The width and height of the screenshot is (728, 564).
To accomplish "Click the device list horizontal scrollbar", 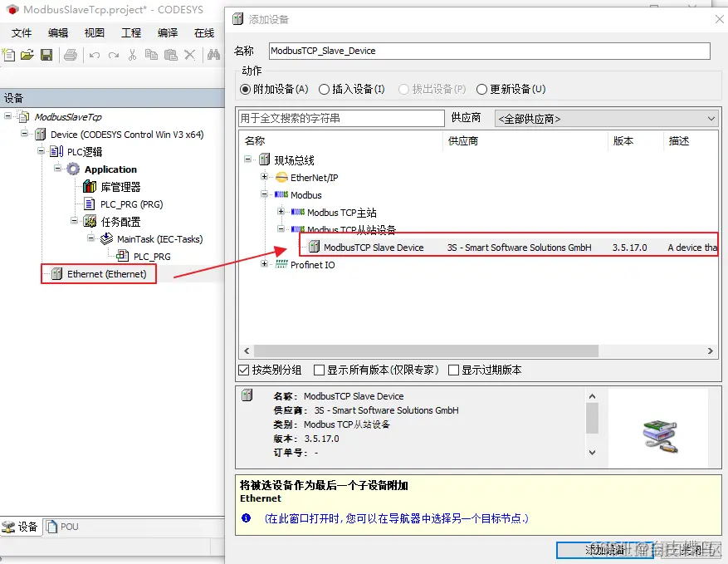I will [x=426, y=351].
